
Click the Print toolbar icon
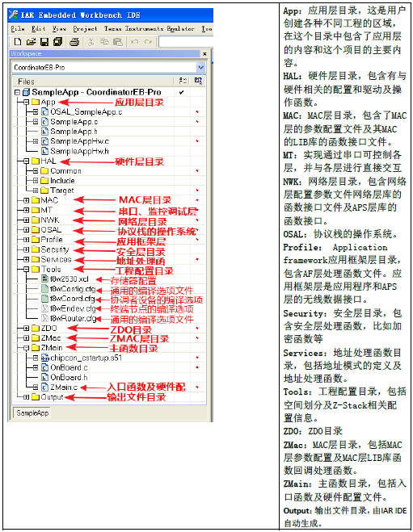click(74, 42)
